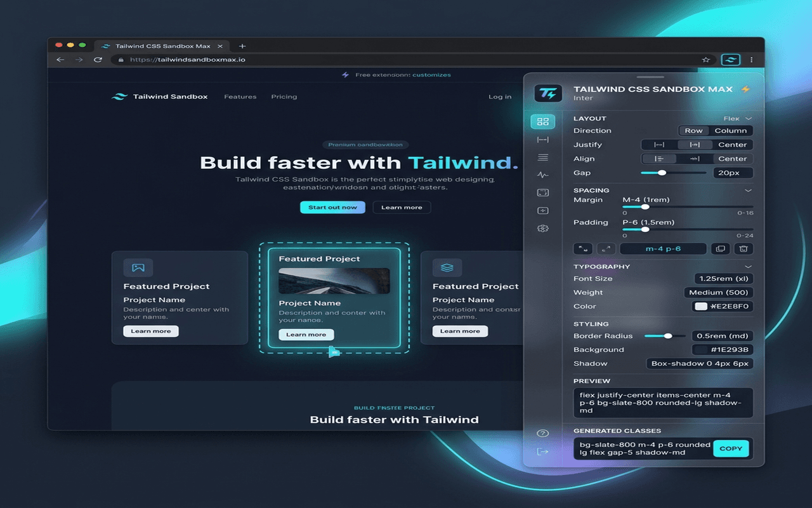
Task: Click the hero Learn more button
Action: [402, 207]
